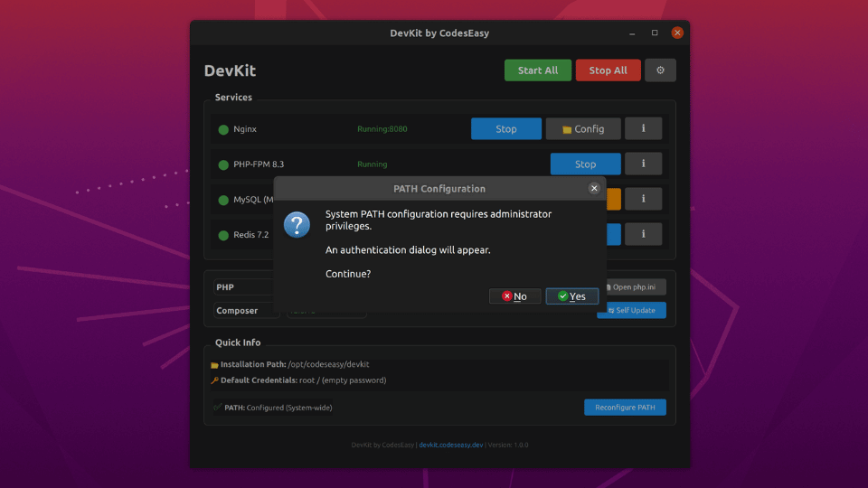The height and width of the screenshot is (488, 868).
Task: Click the PATH configured checkmark icon
Action: [218, 408]
